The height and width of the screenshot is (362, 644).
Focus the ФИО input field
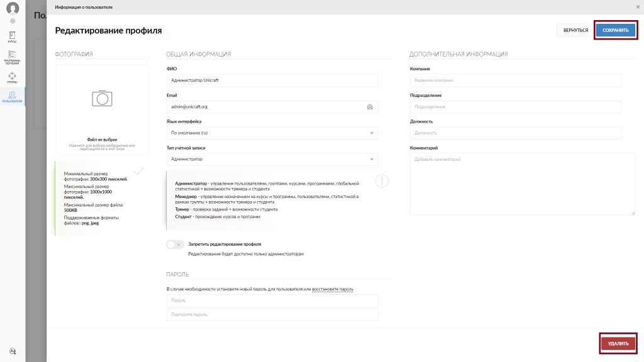click(x=272, y=80)
